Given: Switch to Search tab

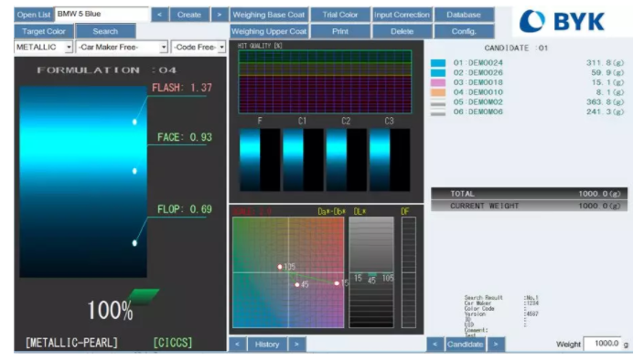Looking at the screenshot, I should 105,31.
